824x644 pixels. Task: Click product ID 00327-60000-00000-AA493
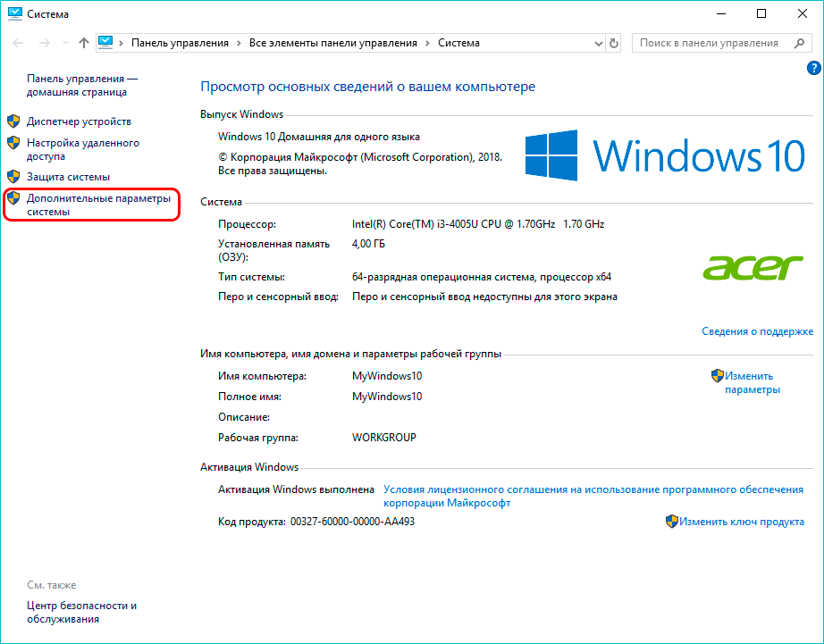coord(353,522)
